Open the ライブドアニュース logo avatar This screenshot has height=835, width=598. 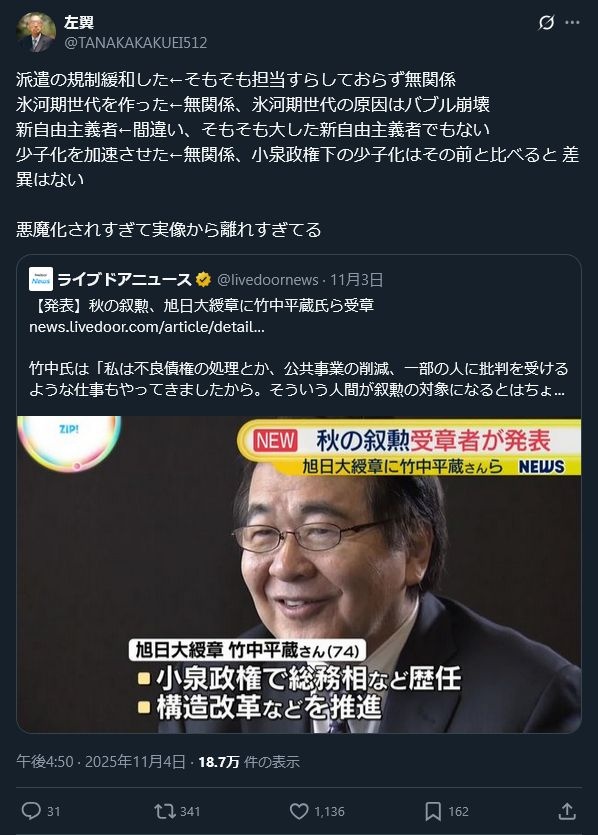pyautogui.click(x=41, y=279)
